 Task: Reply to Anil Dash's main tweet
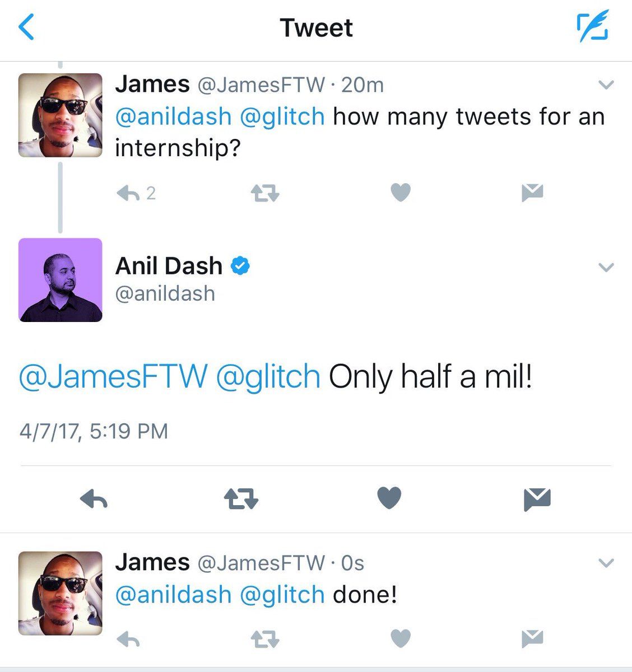[94, 498]
